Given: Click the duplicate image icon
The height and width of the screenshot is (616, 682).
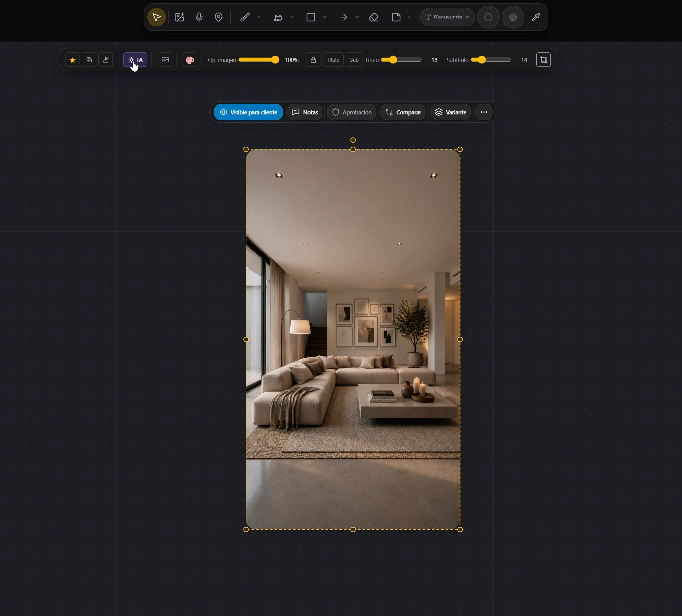Looking at the screenshot, I should point(89,60).
